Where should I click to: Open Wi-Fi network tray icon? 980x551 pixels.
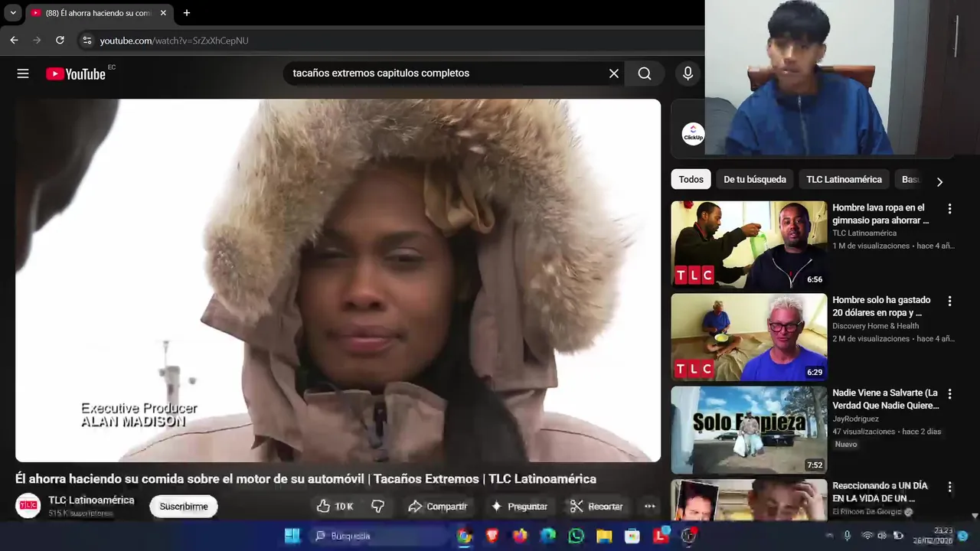(867, 536)
